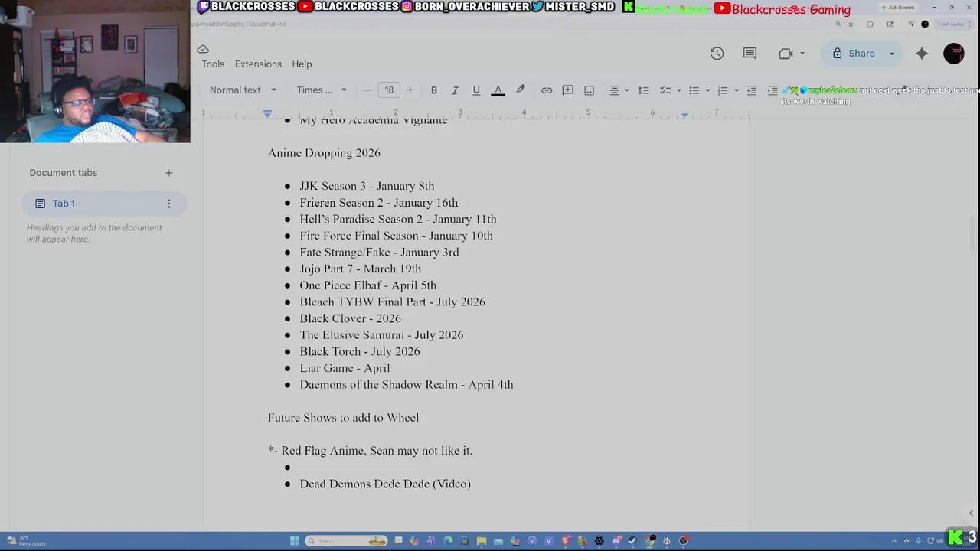Image resolution: width=980 pixels, height=551 pixels.
Task: Expand the checklist menu arrow
Action: tap(678, 90)
